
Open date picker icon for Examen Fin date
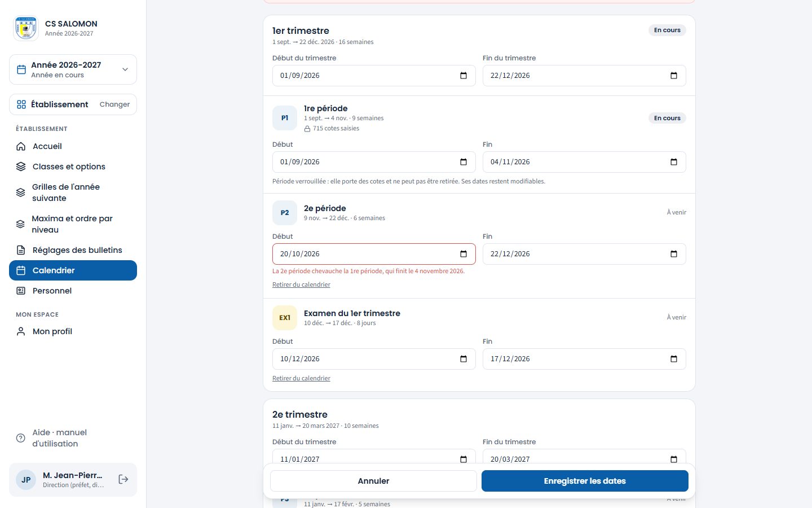pos(674,359)
